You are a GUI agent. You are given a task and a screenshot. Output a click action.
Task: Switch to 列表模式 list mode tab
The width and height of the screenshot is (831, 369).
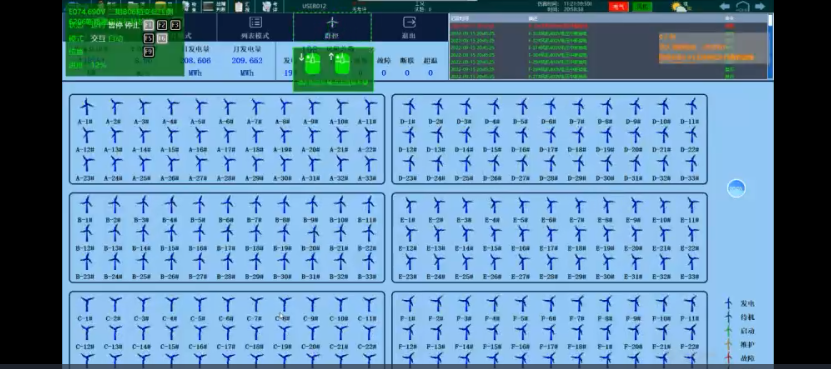tap(255, 28)
